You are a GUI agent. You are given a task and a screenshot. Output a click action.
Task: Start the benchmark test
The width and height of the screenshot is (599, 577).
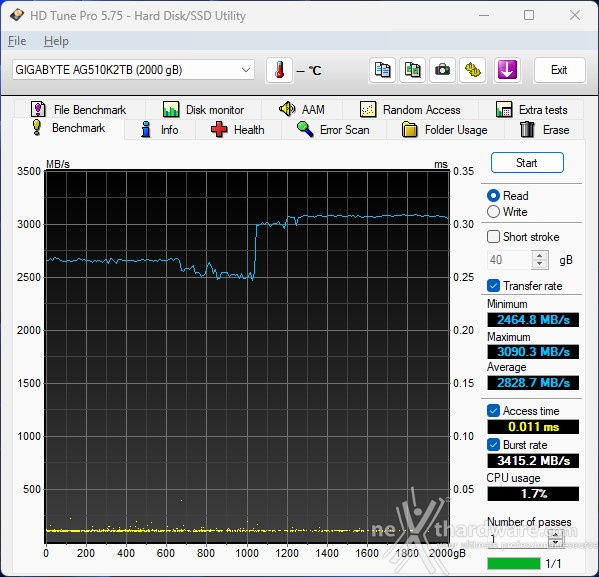pos(527,163)
